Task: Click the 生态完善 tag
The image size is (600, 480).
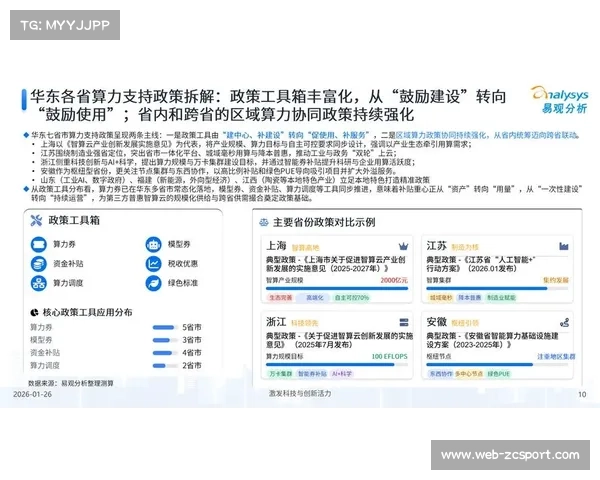Action: (280, 297)
